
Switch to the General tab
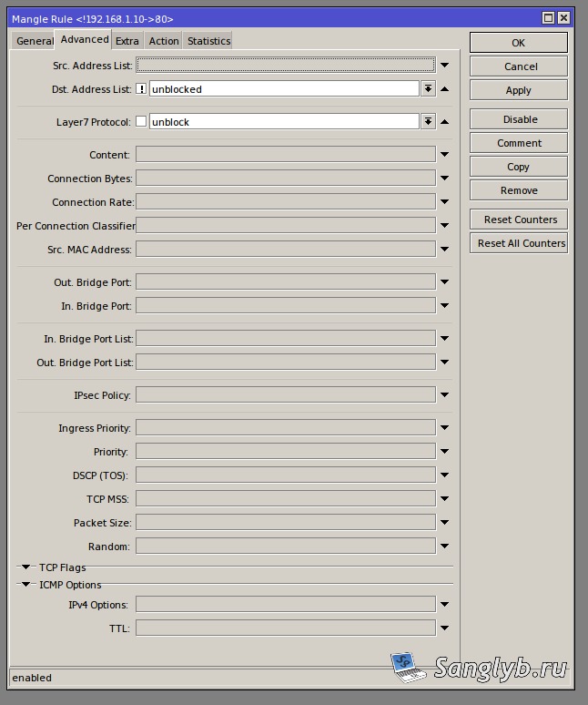35,41
